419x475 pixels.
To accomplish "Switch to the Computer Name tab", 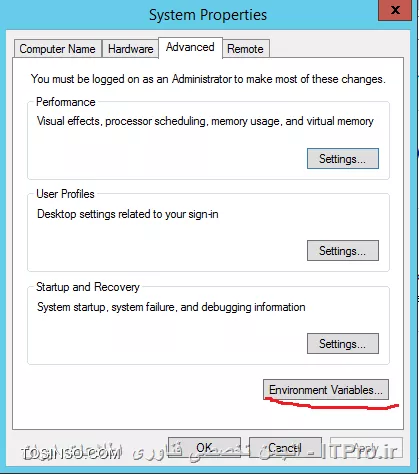I will pyautogui.click(x=58, y=49).
